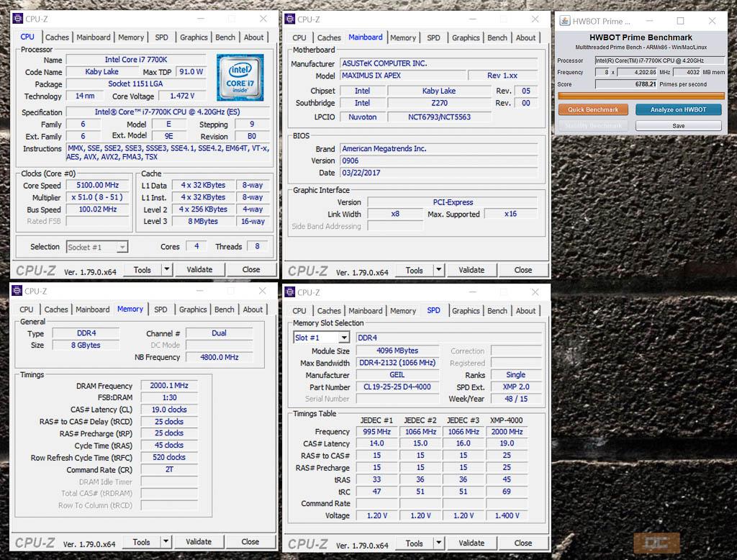
Task: Click Close button in CPU window
Action: point(251,269)
